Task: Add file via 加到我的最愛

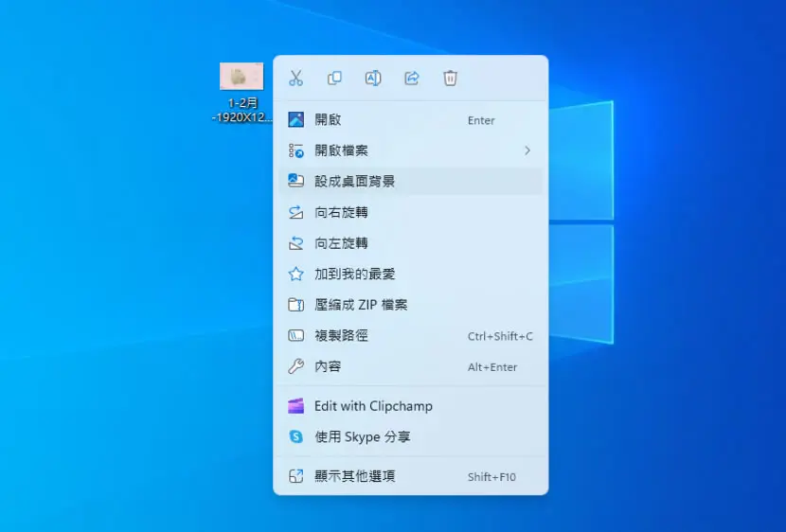Action: (411, 274)
